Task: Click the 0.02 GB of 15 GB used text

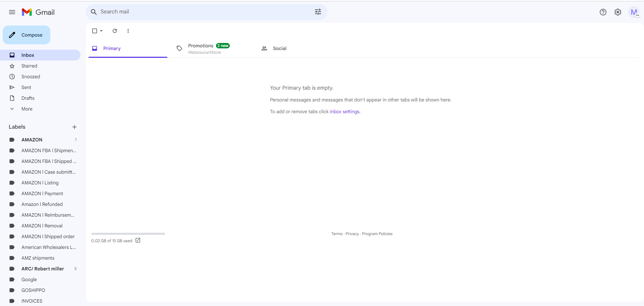Action: [x=112, y=241]
